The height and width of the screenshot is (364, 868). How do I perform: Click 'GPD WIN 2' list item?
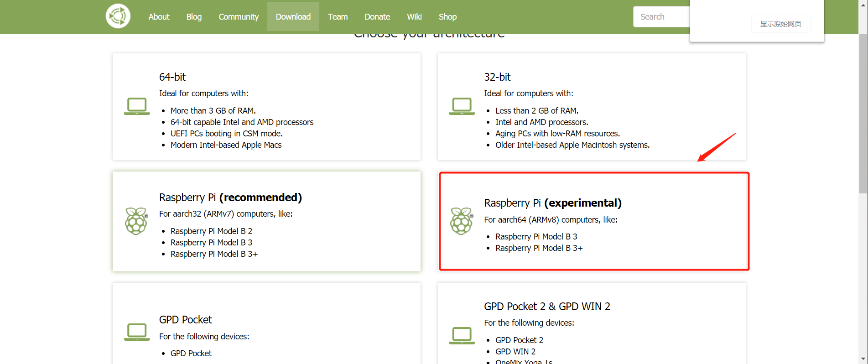(515, 352)
